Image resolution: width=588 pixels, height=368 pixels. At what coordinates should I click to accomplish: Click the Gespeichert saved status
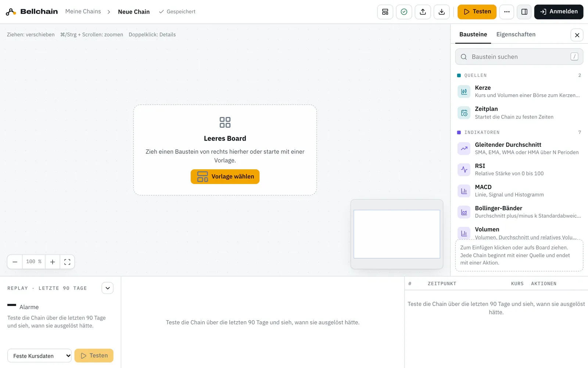(177, 12)
